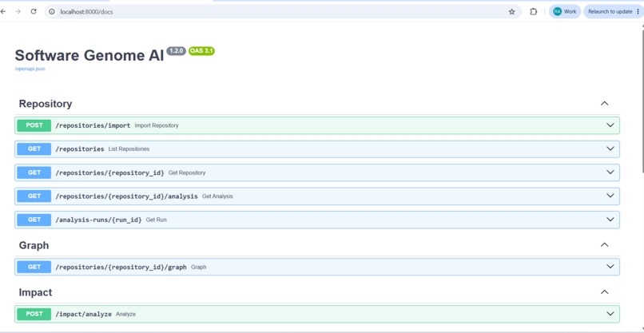The width and height of the screenshot is (644, 333).
Task: Collapse the Impact section
Action: (604, 292)
